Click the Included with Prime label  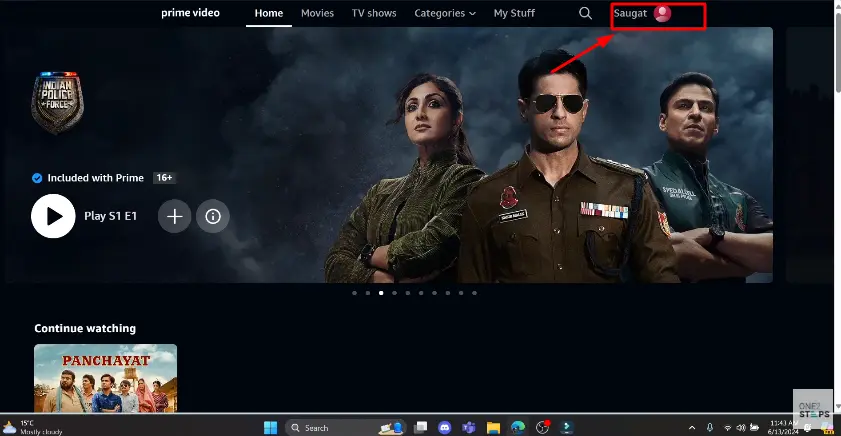pyautogui.click(x=95, y=178)
